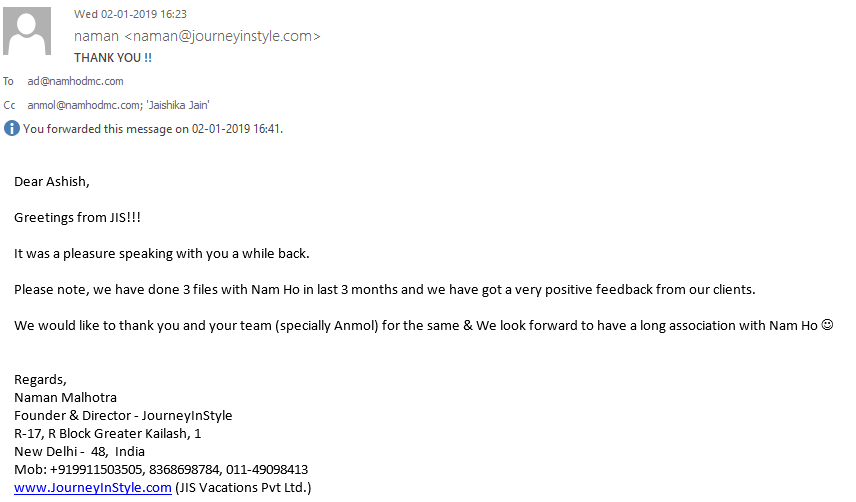
Task: Click the 'Founder & Director - JourneyInStyle' line
Action: [x=123, y=416]
